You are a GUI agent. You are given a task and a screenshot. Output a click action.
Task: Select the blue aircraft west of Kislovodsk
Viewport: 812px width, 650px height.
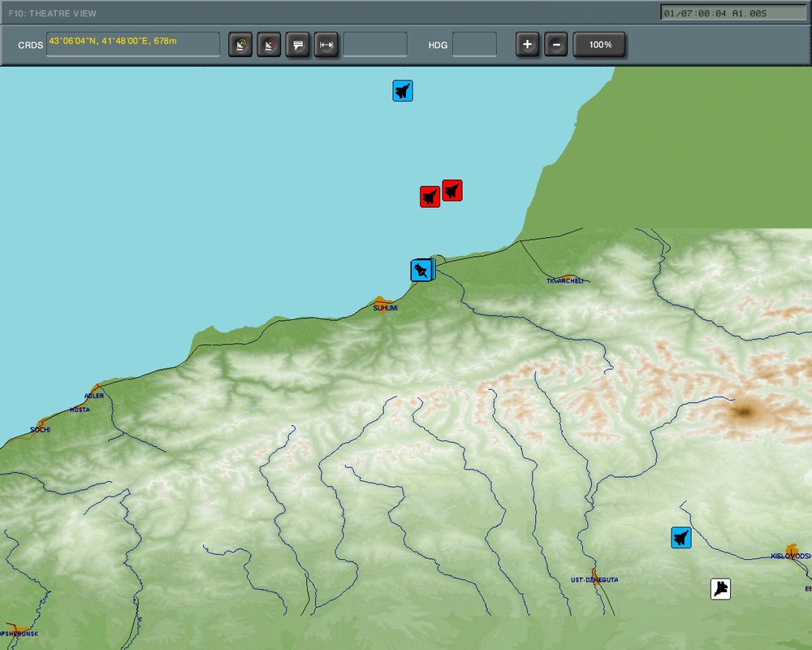coord(681,538)
